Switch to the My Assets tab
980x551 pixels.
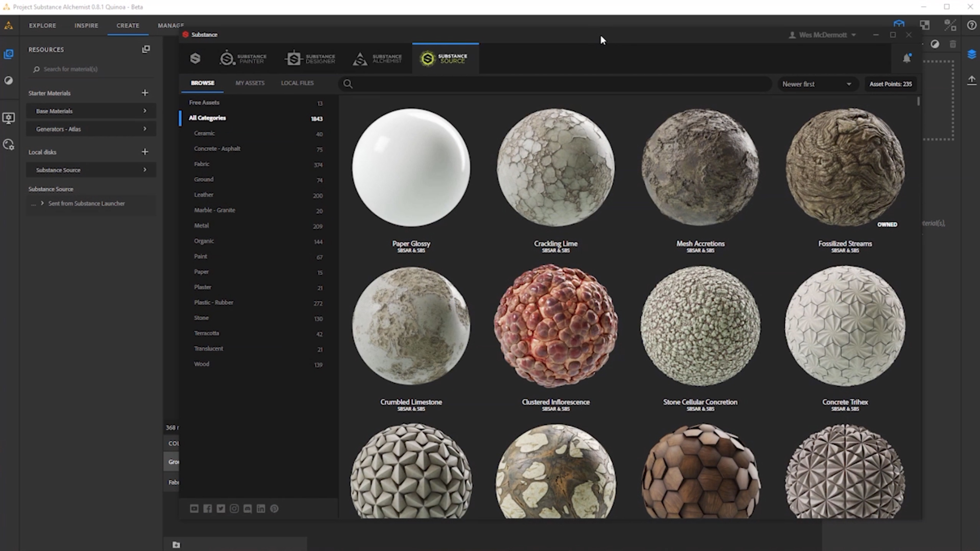click(250, 83)
